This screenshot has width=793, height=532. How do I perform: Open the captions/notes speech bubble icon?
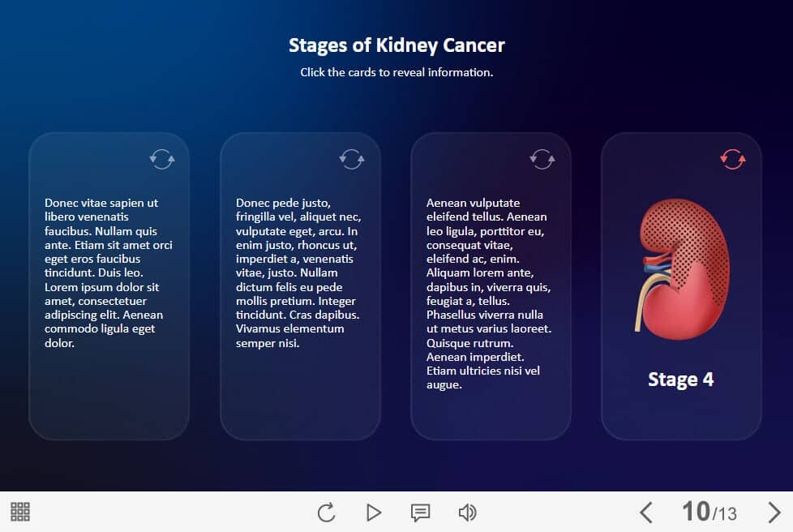point(420,512)
